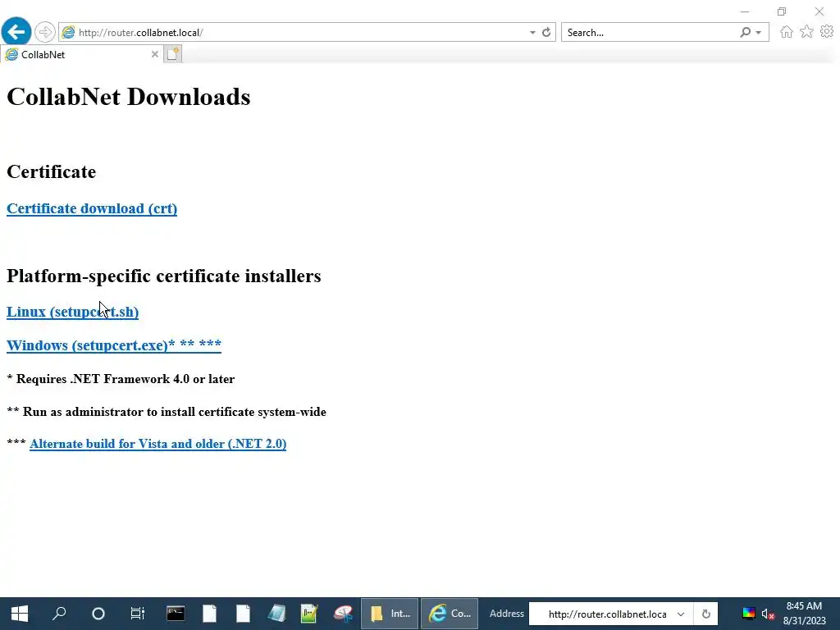Image resolution: width=840 pixels, height=630 pixels.
Task: Open the notepad-style taskbar icon
Action: [x=276, y=614]
